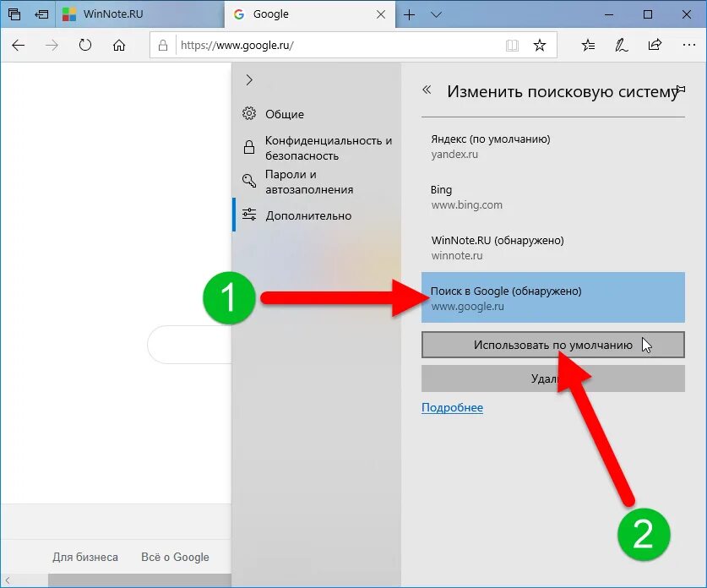This screenshot has height=588, width=707.
Task: Select Поиск в Google (обнаружено) entry
Action: coord(552,297)
